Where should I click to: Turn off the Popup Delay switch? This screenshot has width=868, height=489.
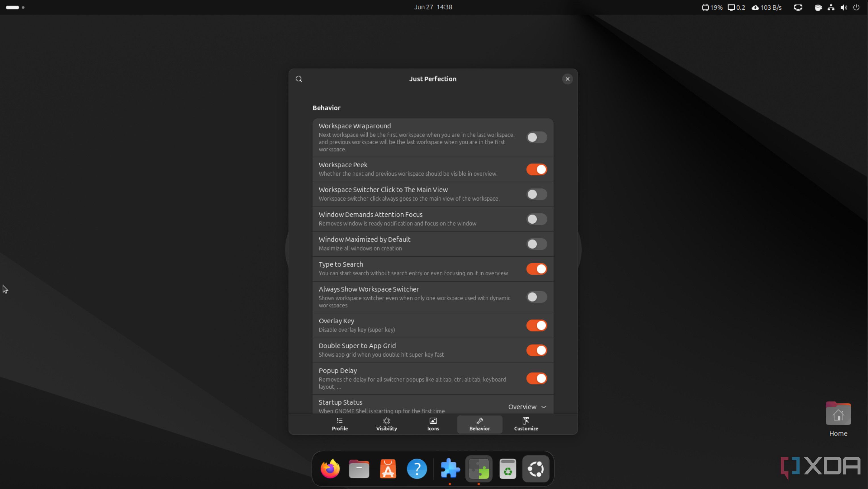click(x=536, y=378)
